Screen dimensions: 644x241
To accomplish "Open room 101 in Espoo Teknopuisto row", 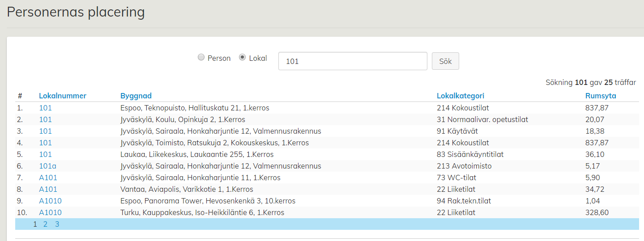I will (x=45, y=108).
